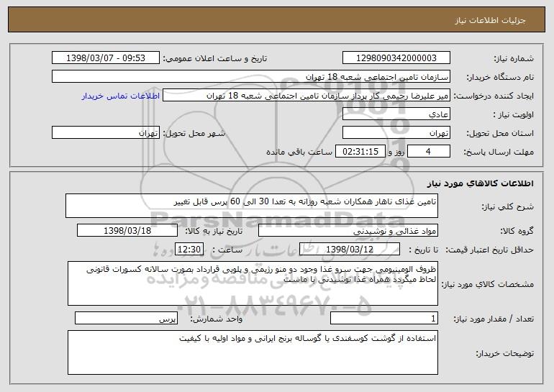This screenshot has height=392, width=554.
Task: Click buyer organization name field
Action: click(251, 77)
